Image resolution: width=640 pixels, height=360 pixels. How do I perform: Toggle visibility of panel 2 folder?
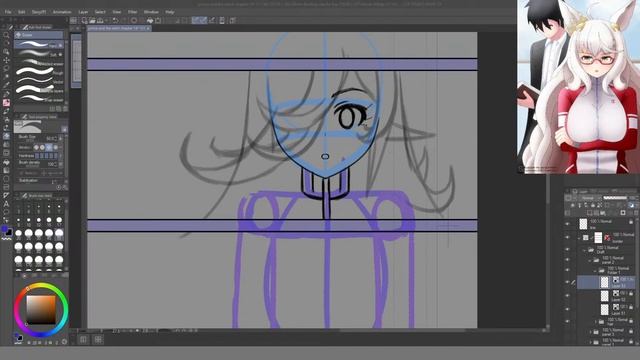point(567,260)
